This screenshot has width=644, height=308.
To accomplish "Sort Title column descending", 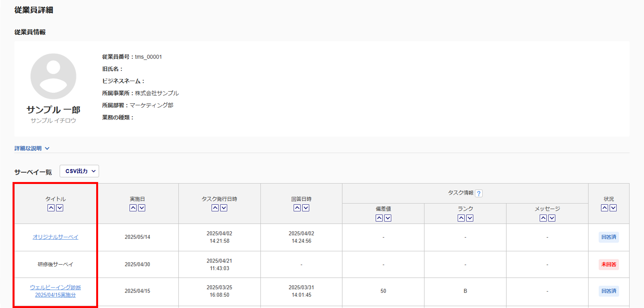I will (x=60, y=208).
